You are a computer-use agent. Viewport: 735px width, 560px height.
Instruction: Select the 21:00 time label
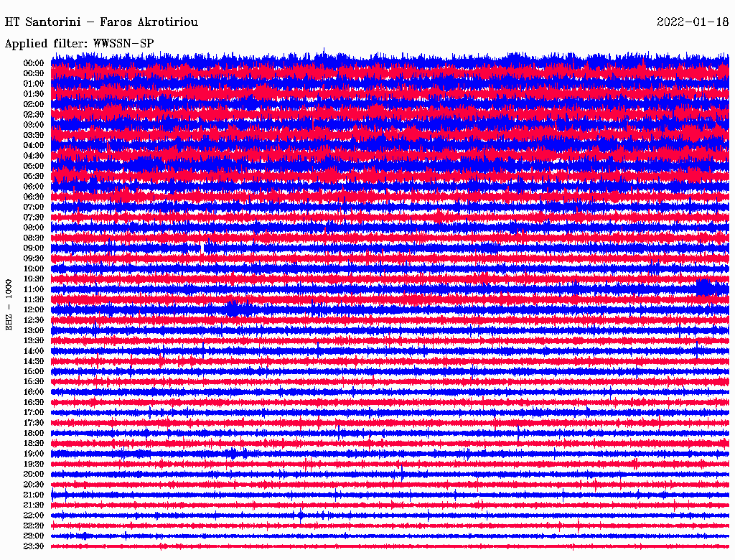click(34, 495)
